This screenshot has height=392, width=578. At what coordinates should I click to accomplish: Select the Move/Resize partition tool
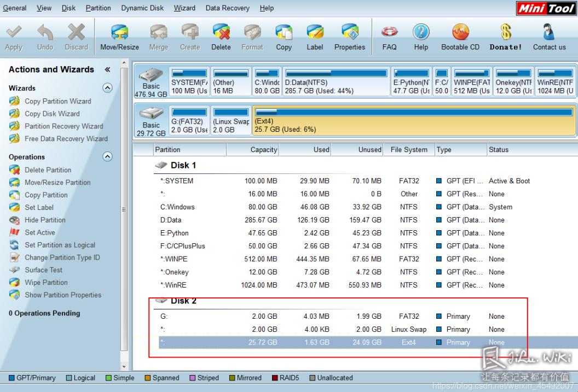tap(119, 37)
